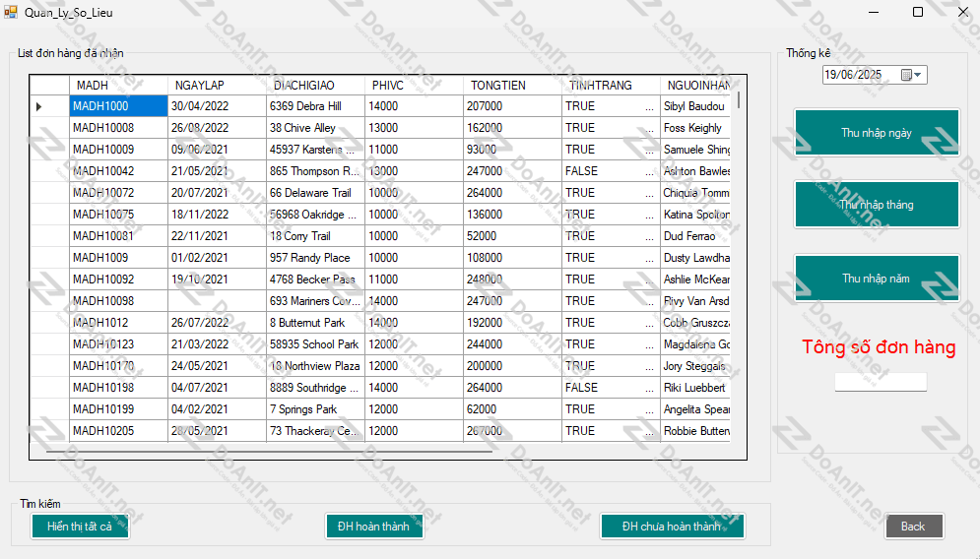Click the total cell 207000
Image resolution: width=980 pixels, height=559 pixels.
click(x=512, y=106)
